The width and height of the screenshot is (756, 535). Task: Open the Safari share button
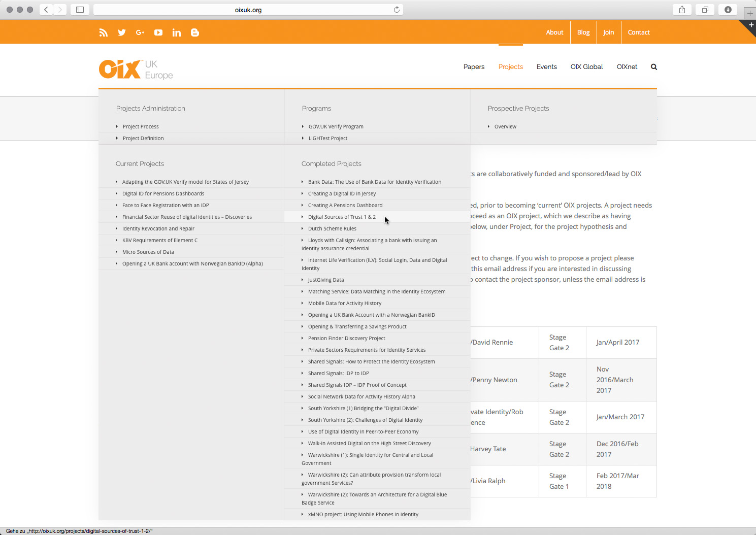click(682, 10)
